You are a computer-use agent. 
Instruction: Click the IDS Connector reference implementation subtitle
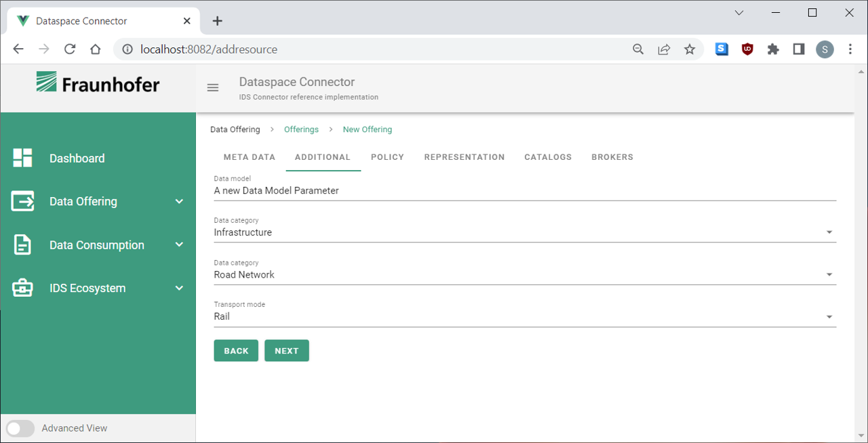click(x=309, y=98)
